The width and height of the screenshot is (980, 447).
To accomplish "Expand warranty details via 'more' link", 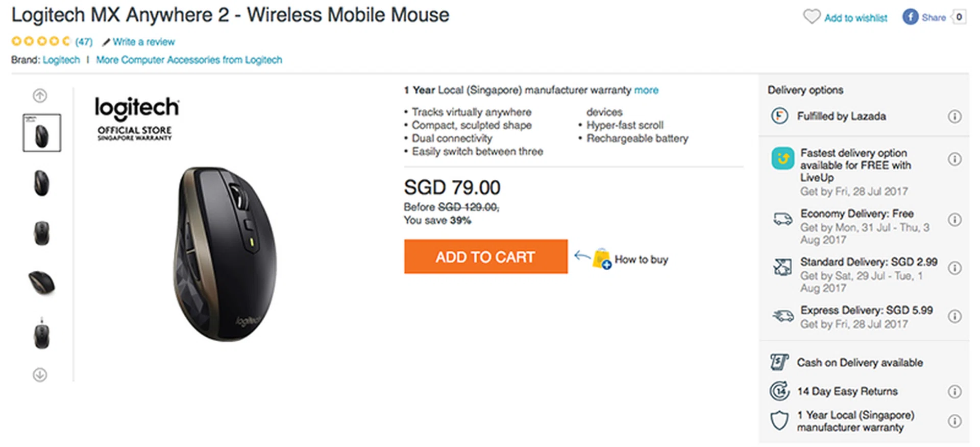I will click(x=646, y=90).
